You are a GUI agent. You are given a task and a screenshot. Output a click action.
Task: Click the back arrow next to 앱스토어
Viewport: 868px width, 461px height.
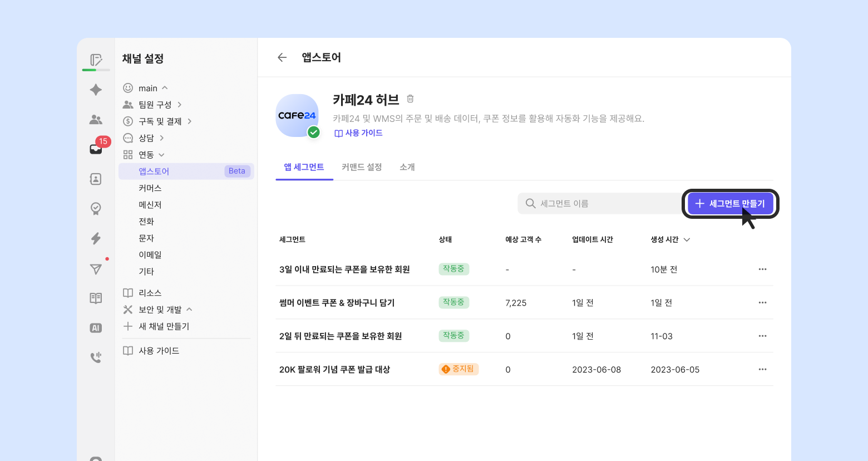tap(282, 57)
